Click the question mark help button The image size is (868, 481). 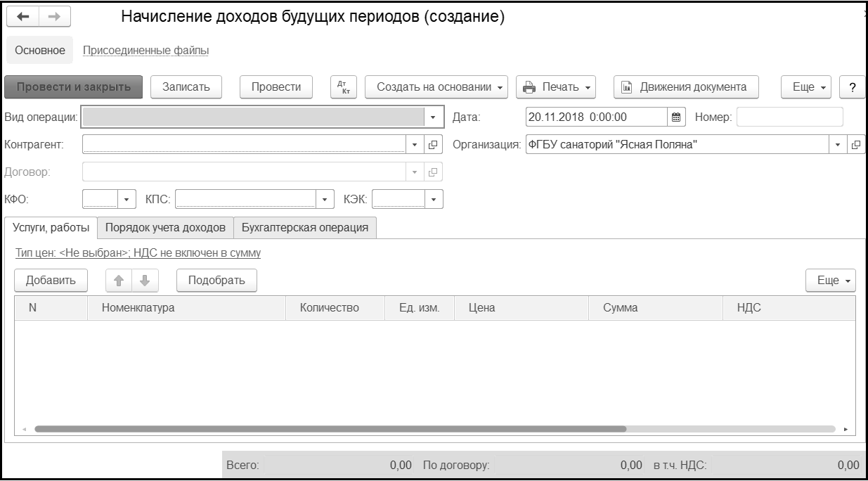(852, 87)
